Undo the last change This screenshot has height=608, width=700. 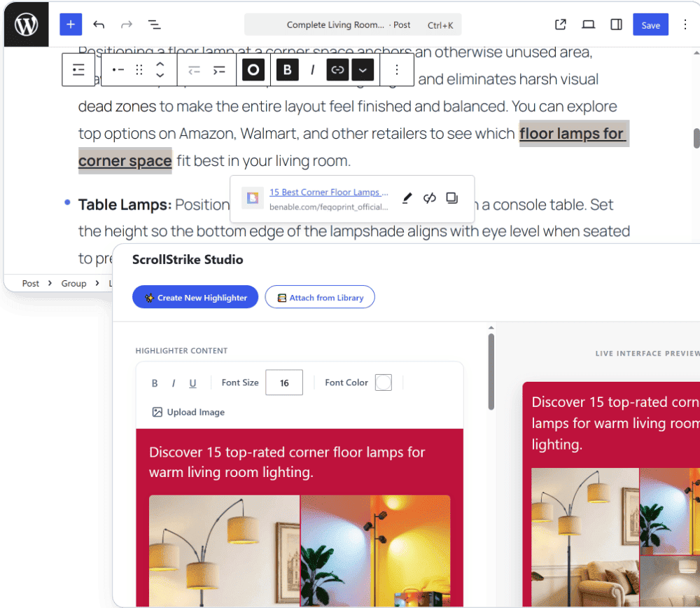(x=99, y=25)
